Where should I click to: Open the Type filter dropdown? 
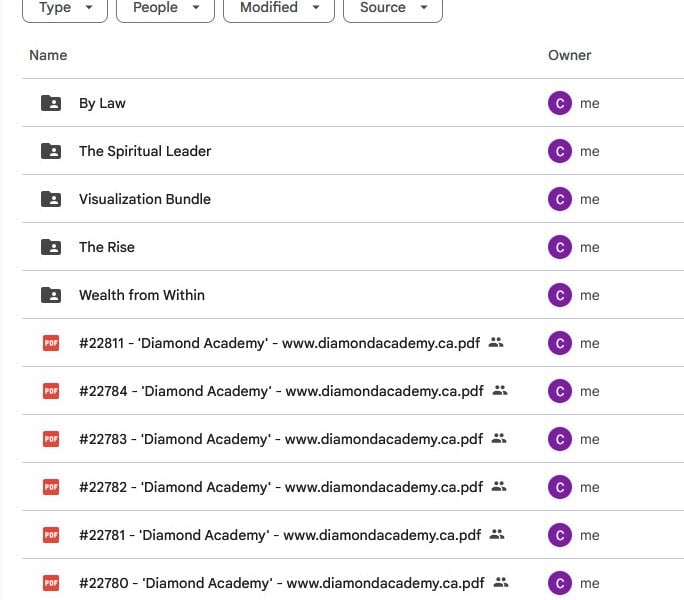coord(65,8)
